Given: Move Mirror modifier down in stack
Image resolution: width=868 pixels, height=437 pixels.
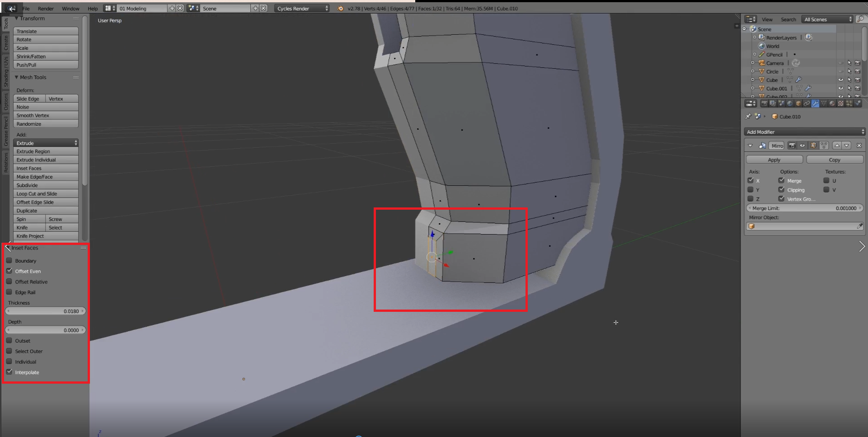Looking at the screenshot, I should 846,146.
